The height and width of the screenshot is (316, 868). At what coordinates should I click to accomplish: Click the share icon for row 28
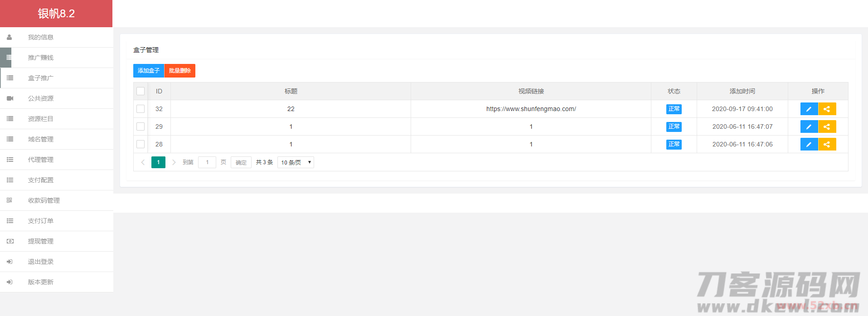827,144
